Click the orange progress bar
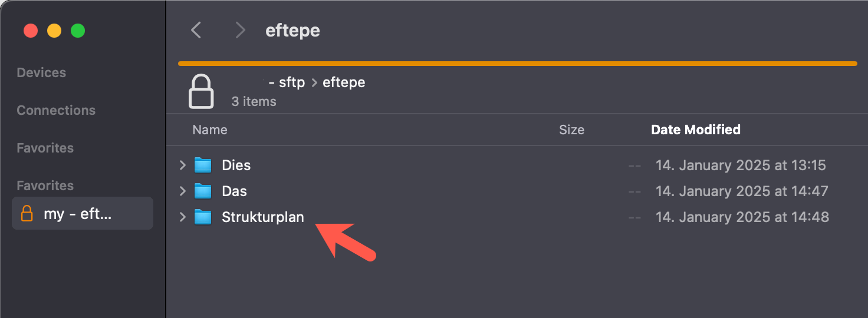Image resolution: width=868 pixels, height=318 pixels. tap(517, 64)
